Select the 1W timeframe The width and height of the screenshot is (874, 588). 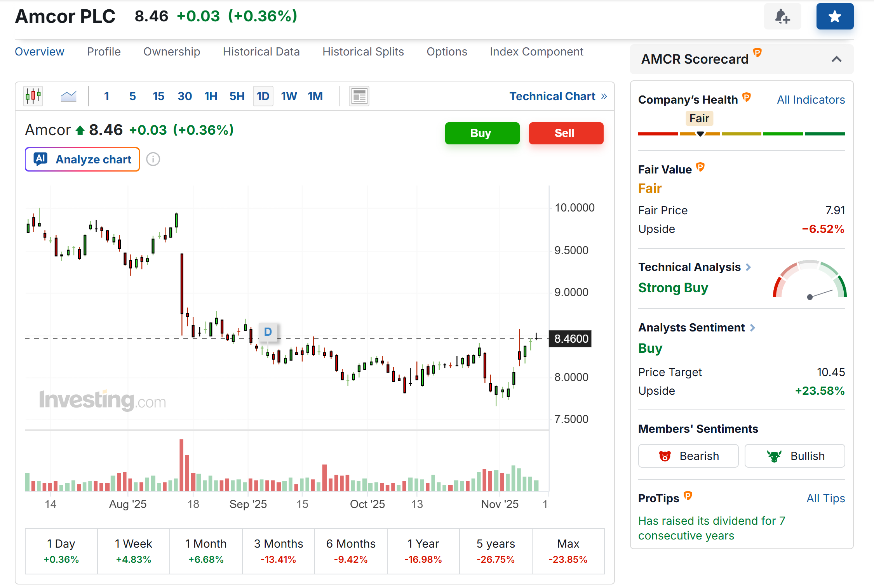[289, 96]
